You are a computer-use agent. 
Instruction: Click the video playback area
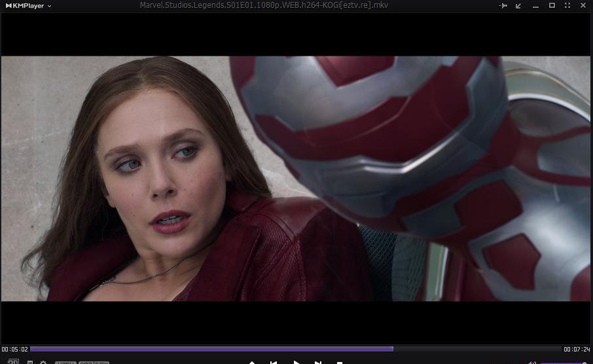point(296,179)
